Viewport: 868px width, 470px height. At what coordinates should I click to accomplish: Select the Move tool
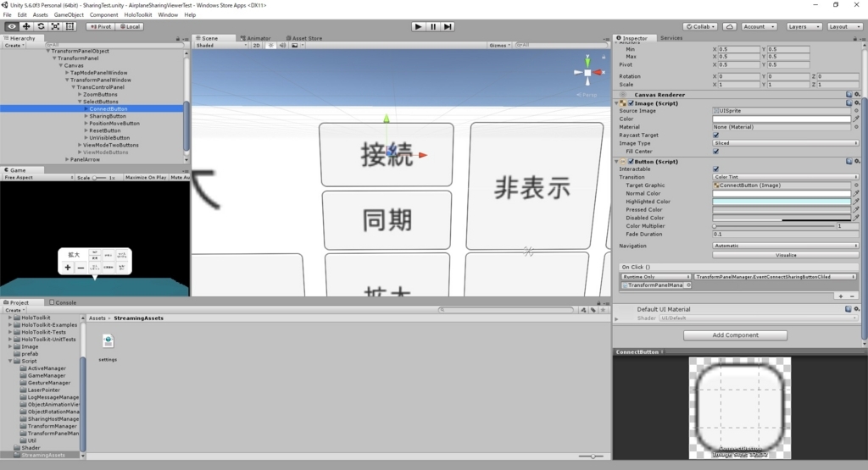(x=26, y=26)
